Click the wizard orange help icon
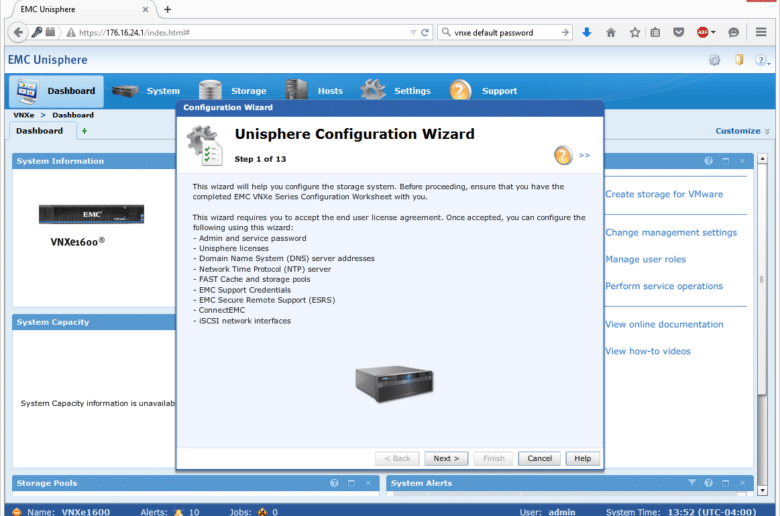 (563, 155)
